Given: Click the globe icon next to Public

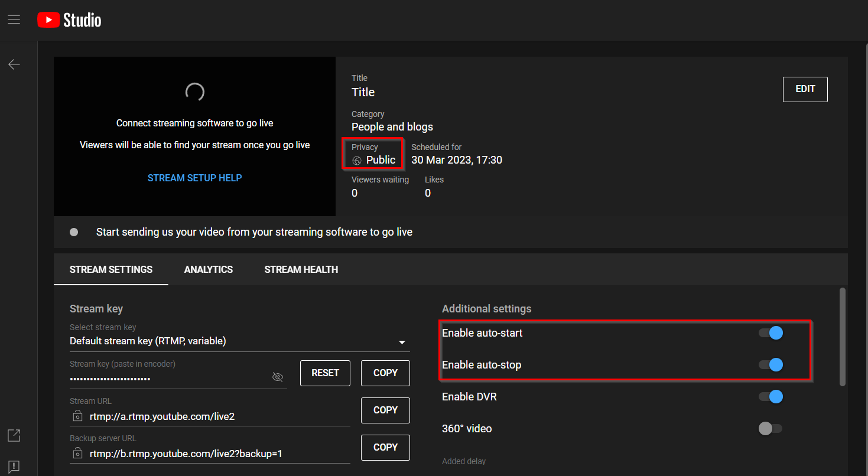Looking at the screenshot, I should coord(356,159).
